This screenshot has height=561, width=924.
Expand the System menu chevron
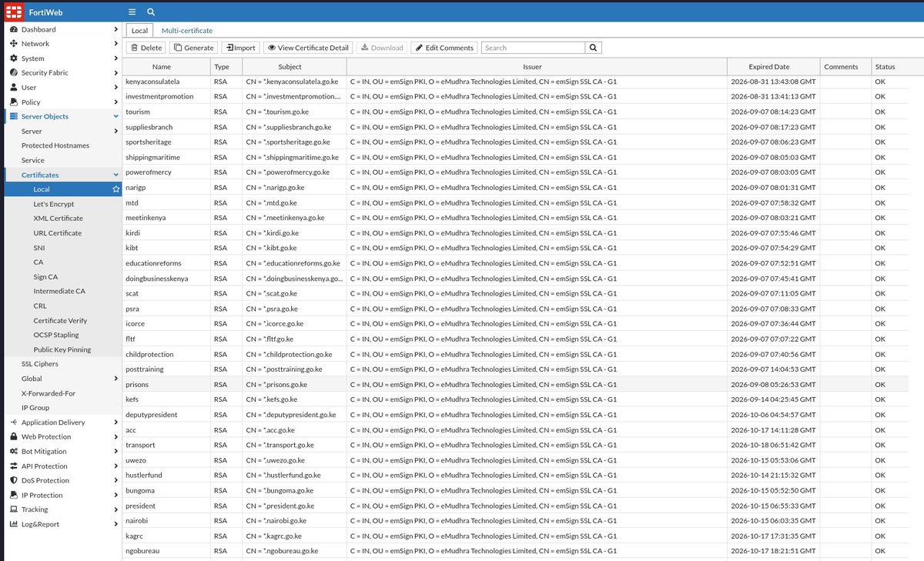[x=115, y=58]
